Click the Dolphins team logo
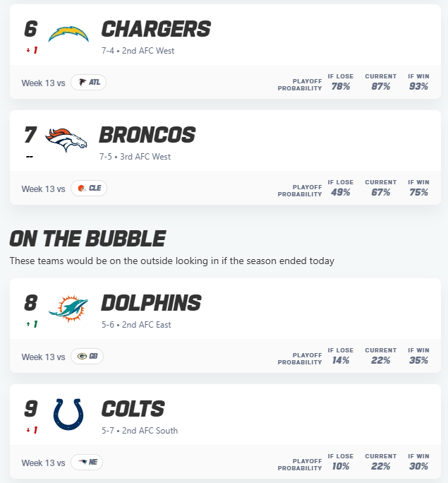The height and width of the screenshot is (483, 448). 68,307
